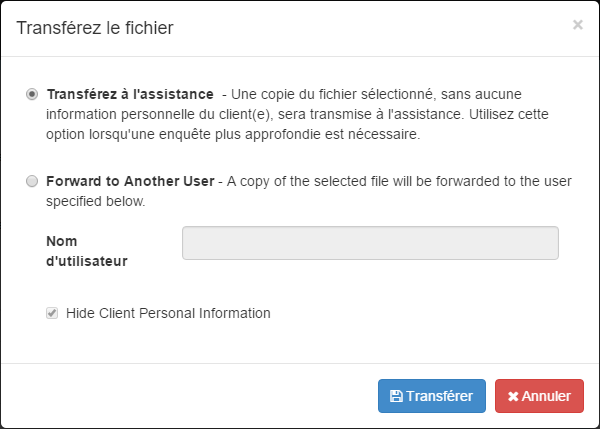This screenshot has height=429, width=600.
Task: Choose the "Forward to Another User" radio button
Action: point(33,181)
